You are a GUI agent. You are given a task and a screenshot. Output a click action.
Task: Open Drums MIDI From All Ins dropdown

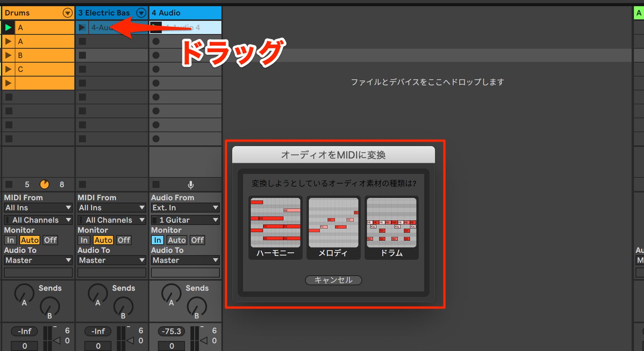coord(38,208)
